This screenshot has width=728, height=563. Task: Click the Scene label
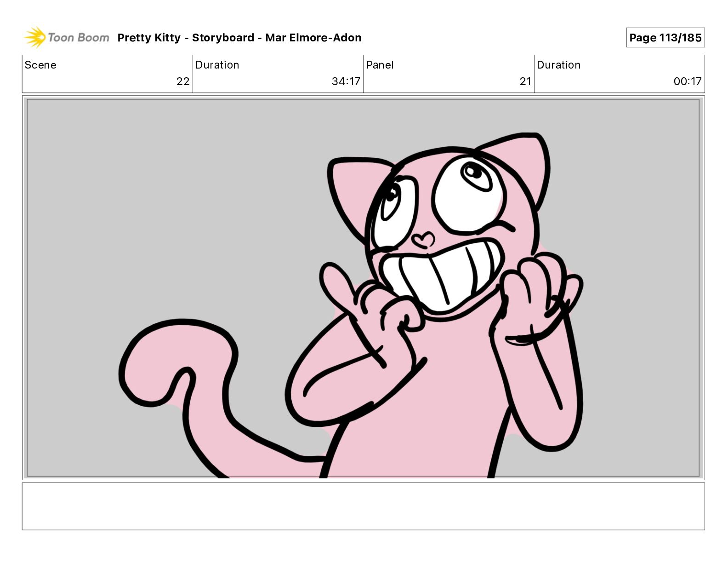(x=40, y=65)
